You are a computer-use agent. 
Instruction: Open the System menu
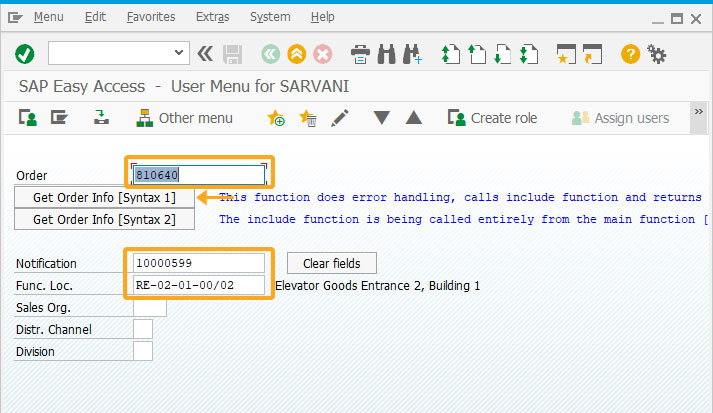click(270, 17)
